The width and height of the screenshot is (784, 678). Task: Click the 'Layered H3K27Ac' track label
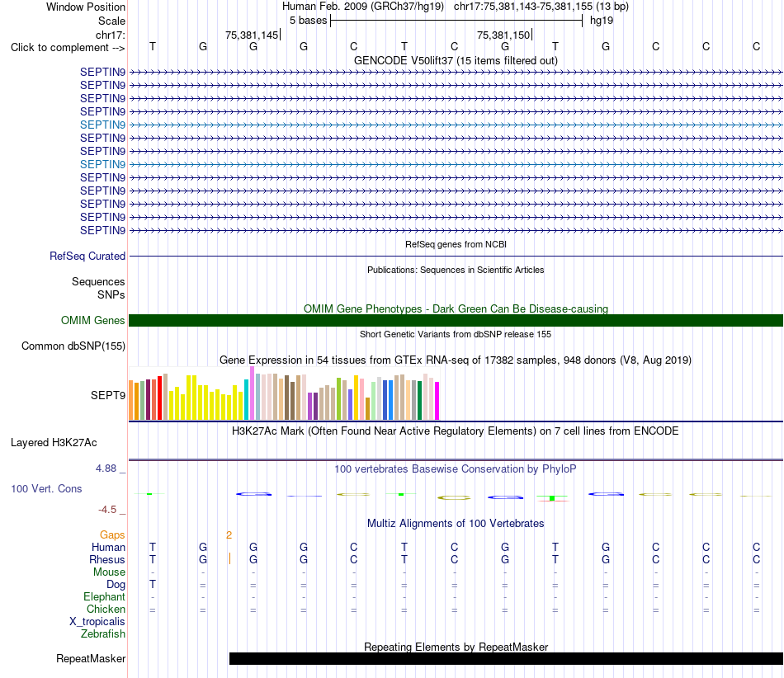click(54, 442)
